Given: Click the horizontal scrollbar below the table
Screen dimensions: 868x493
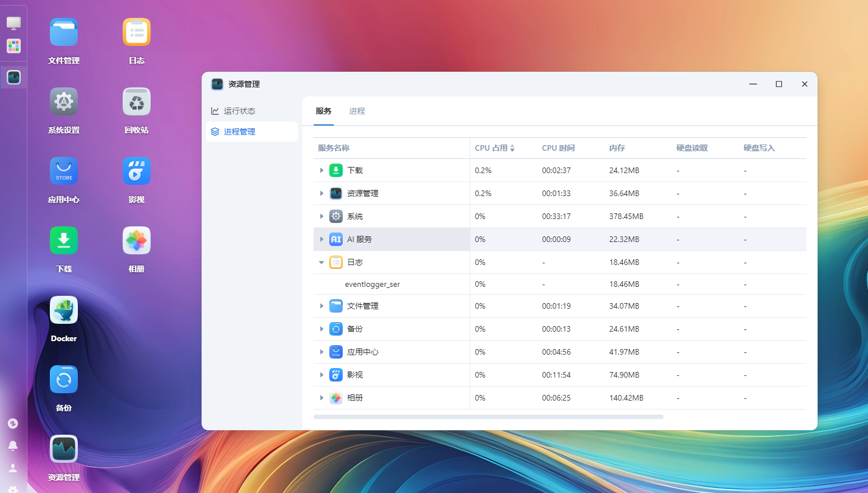Looking at the screenshot, I should click(x=488, y=417).
